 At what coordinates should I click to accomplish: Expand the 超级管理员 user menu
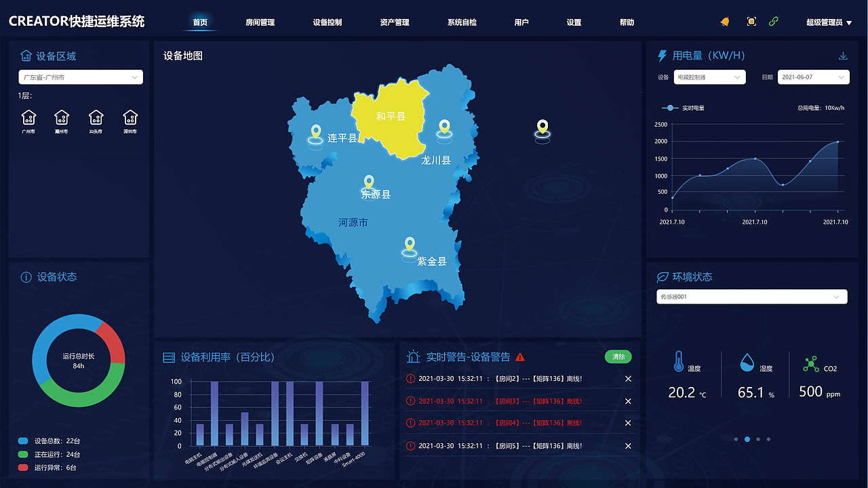(x=829, y=22)
